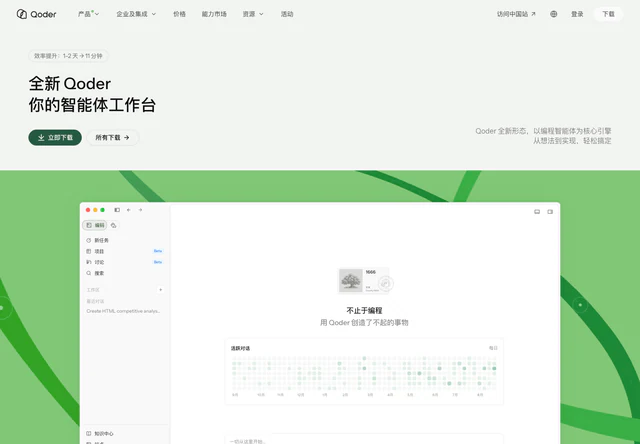Open the 每日 period selector on chart
The image size is (640, 444).
[493, 348]
